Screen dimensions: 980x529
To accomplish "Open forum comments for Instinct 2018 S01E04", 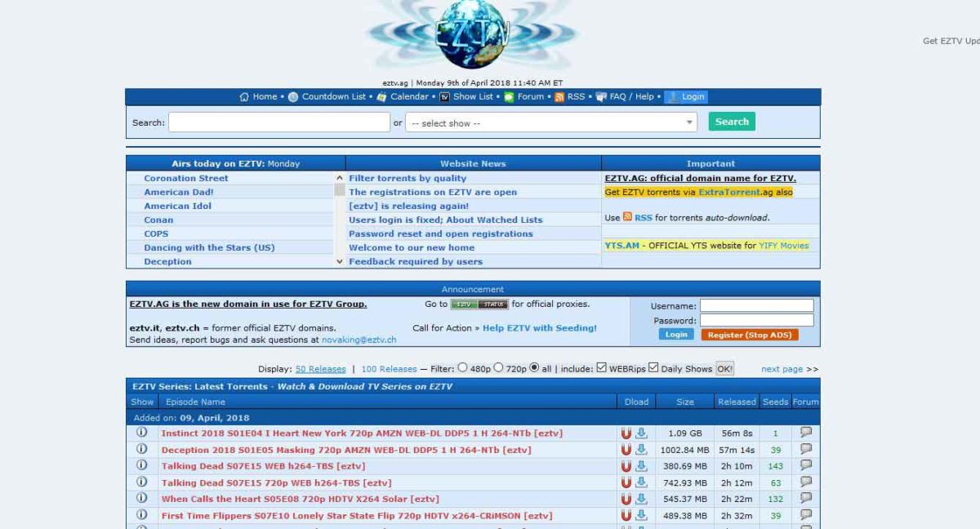I will coord(806,433).
